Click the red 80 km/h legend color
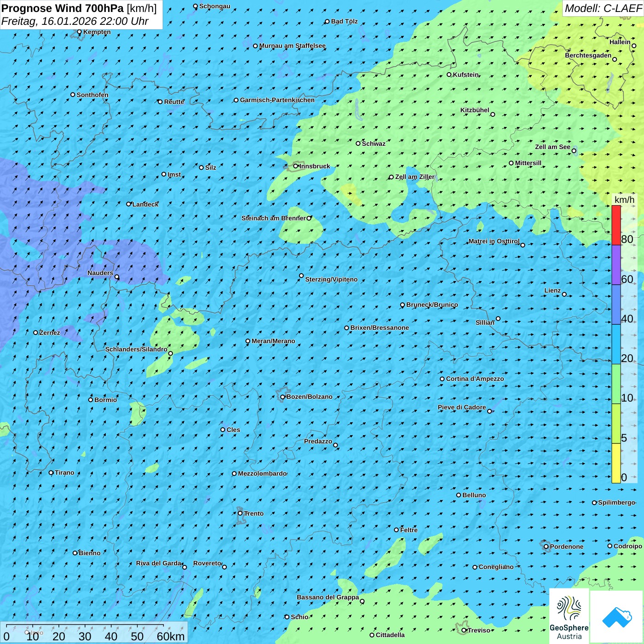This screenshot has height=644, width=644. (616, 225)
